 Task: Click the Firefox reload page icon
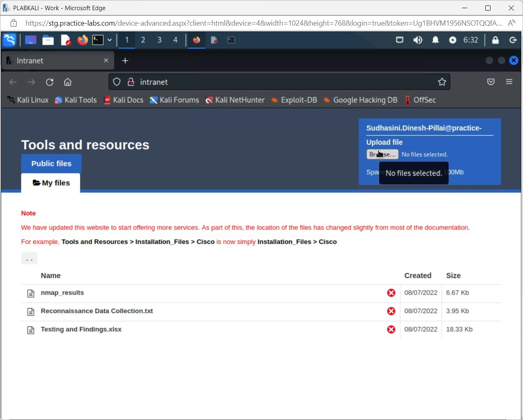point(50,82)
